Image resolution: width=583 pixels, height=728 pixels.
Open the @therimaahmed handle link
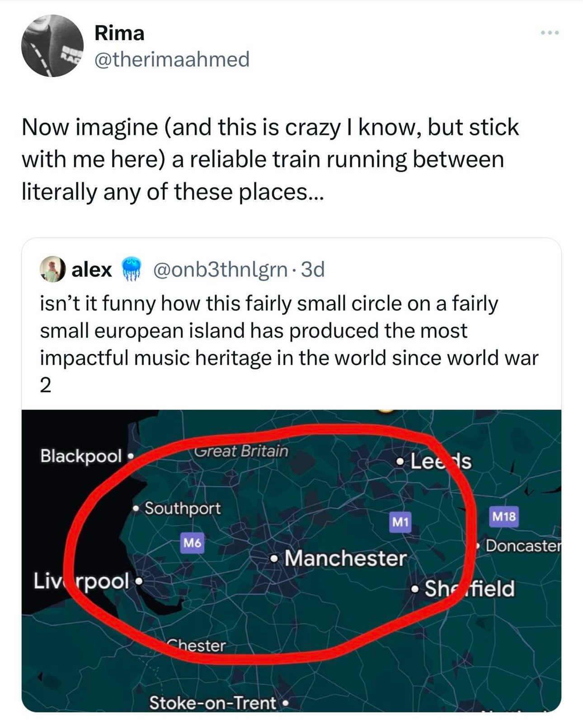[x=172, y=59]
